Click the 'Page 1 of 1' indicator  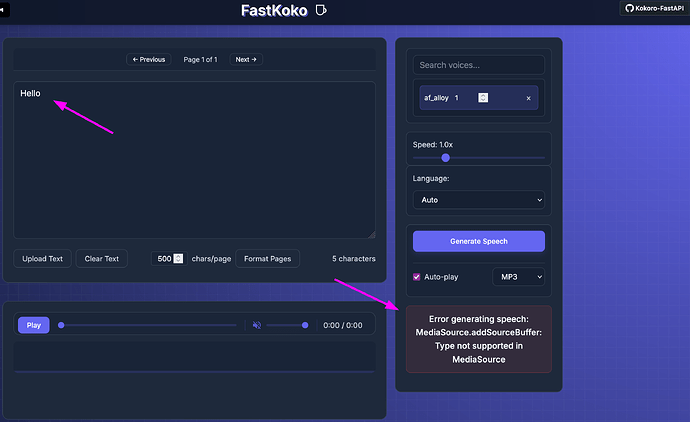point(200,59)
